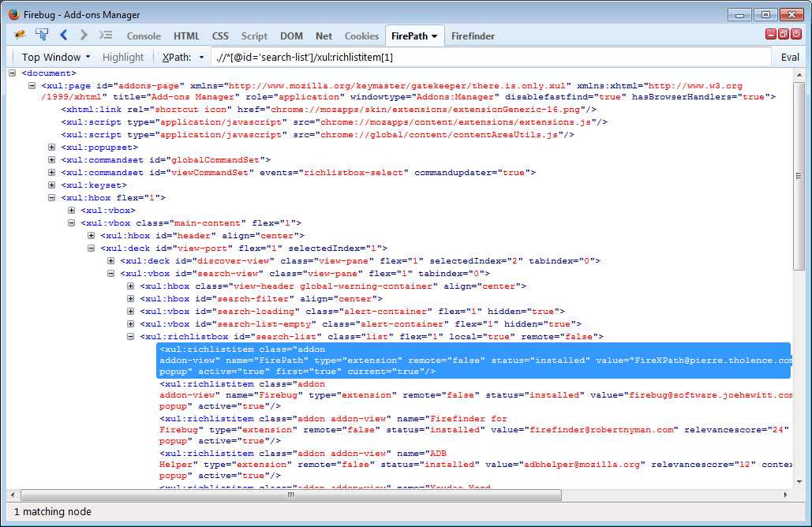Collapse the main-content vbox node
The width and height of the screenshot is (812, 527).
(72, 222)
